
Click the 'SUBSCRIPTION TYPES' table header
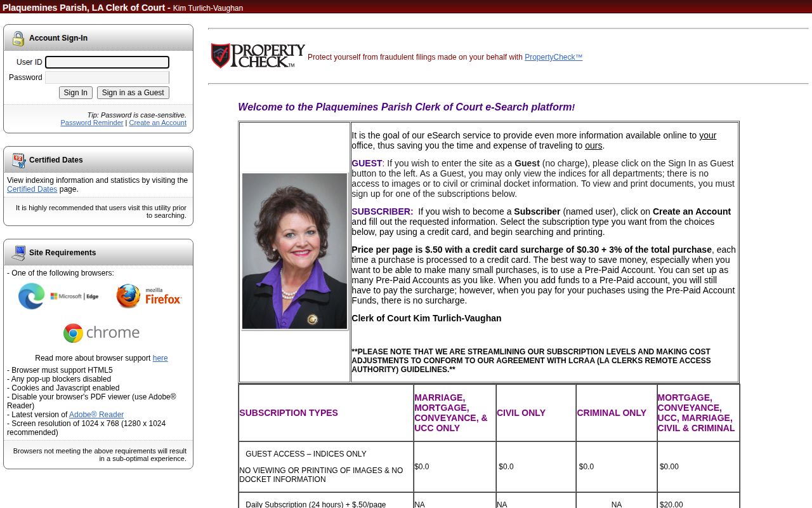pos(289,413)
